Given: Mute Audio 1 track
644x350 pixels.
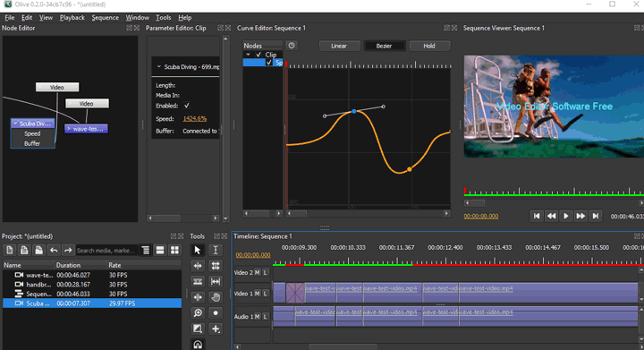Looking at the screenshot, I should click(x=257, y=316).
